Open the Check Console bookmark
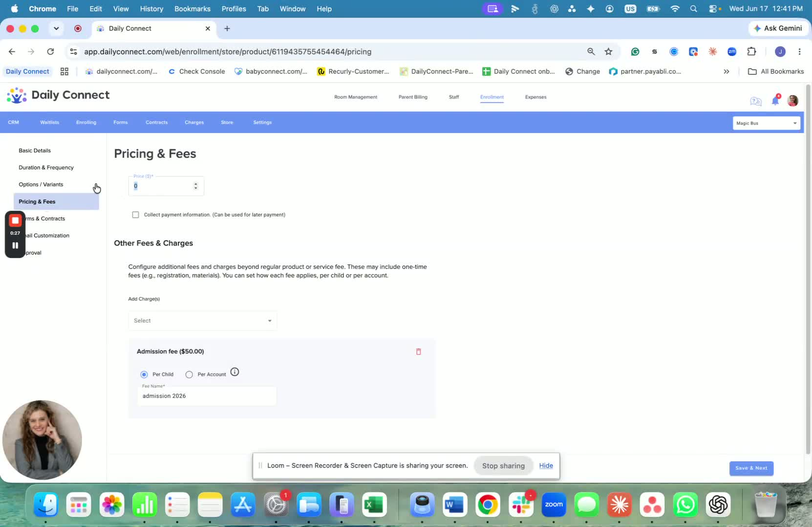Image resolution: width=812 pixels, height=527 pixels. (x=196, y=71)
